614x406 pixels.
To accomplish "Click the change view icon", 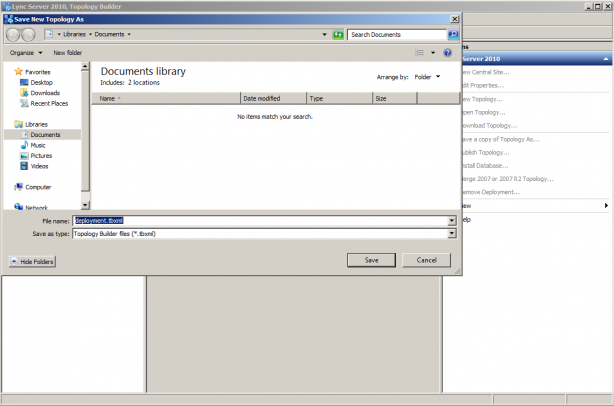I will pos(419,52).
